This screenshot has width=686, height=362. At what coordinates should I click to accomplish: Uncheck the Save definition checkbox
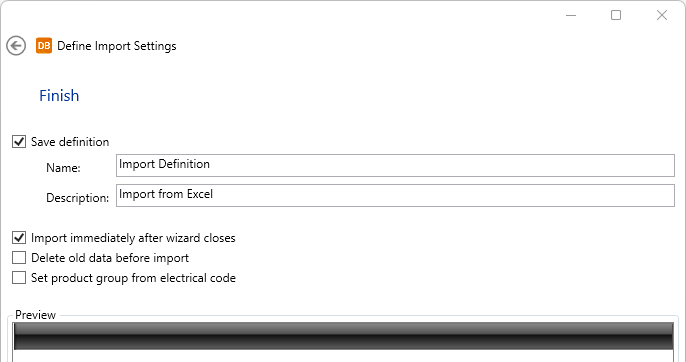point(19,142)
